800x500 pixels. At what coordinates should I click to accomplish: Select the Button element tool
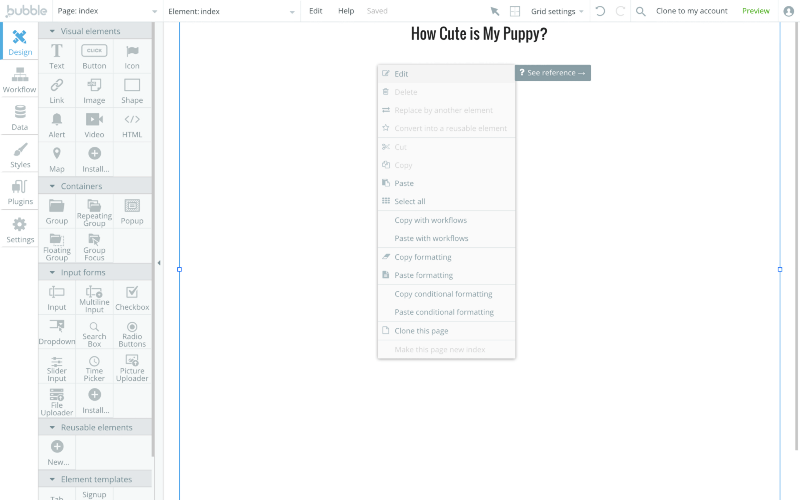[x=94, y=56]
